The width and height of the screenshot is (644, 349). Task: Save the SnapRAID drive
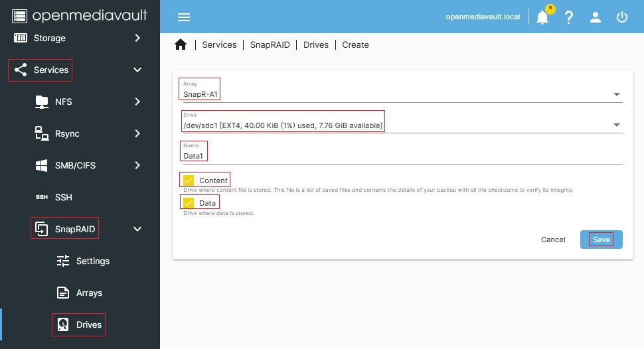pos(601,240)
